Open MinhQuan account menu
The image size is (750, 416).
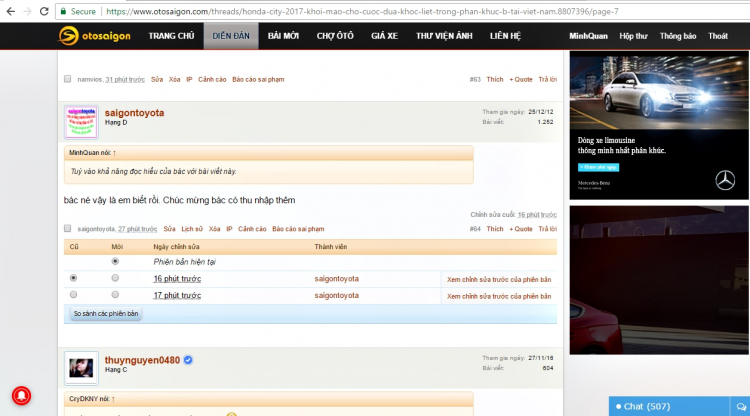(x=588, y=36)
